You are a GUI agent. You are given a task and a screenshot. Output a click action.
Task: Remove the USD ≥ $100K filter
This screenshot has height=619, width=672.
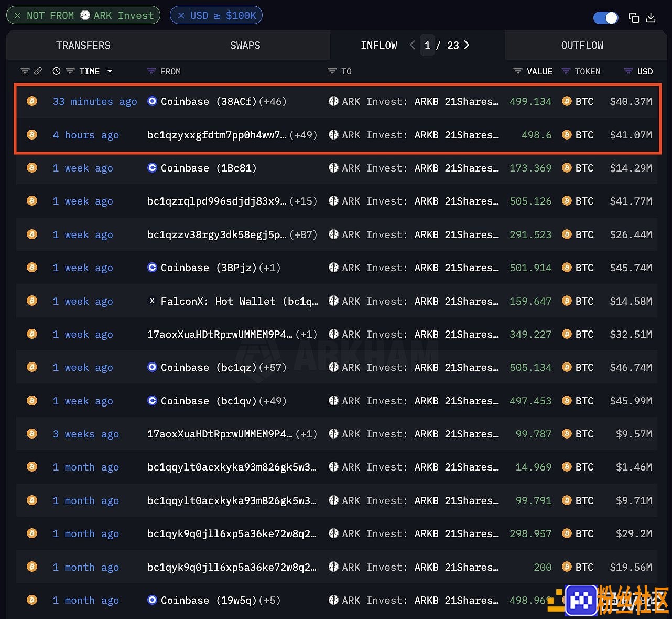[181, 16]
